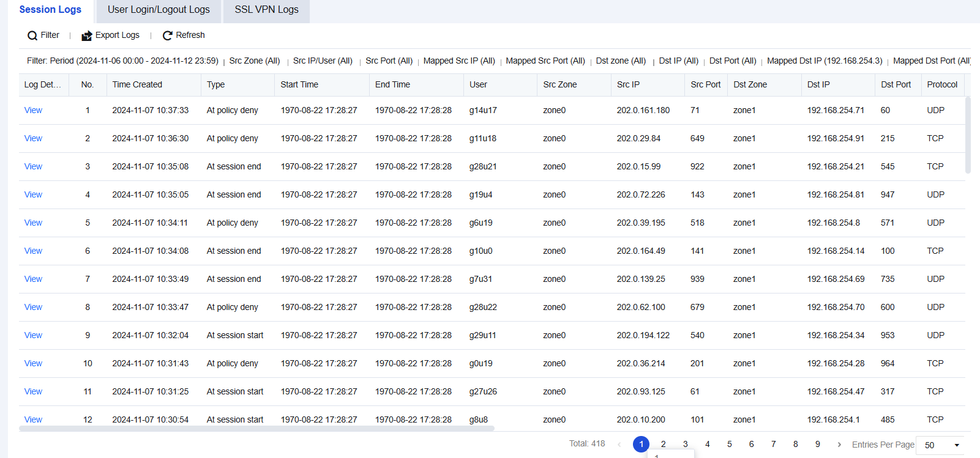Screen dimensions: 980x458
Task: Click the Filter magnifier icon
Action: tap(32, 35)
